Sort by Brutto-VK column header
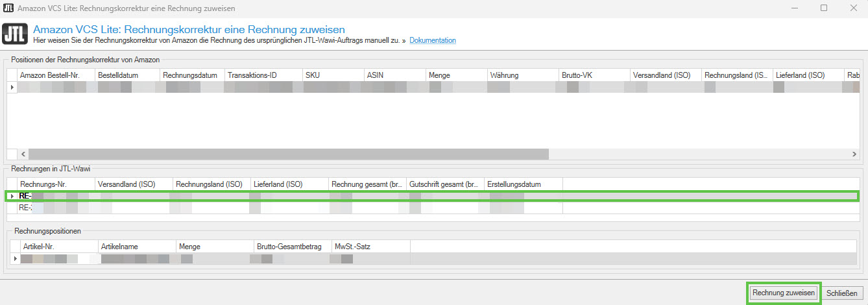Screen dimensions: 868x305 (577, 75)
